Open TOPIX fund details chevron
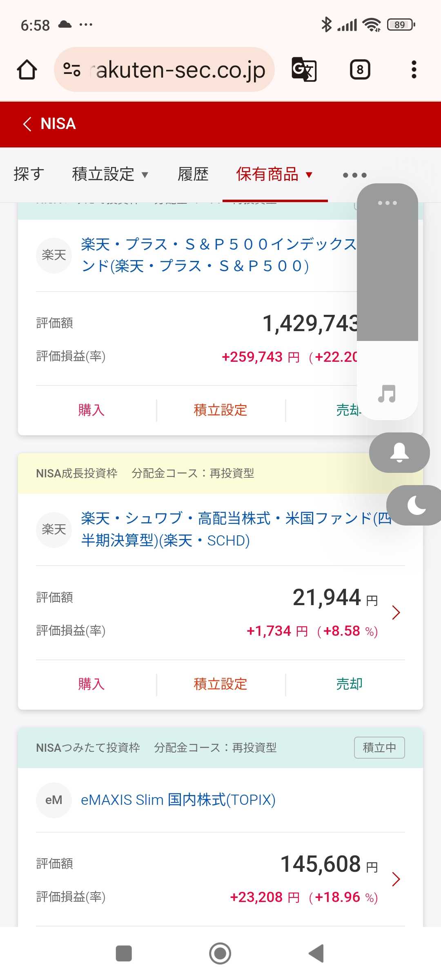The image size is (441, 980). tap(395, 879)
